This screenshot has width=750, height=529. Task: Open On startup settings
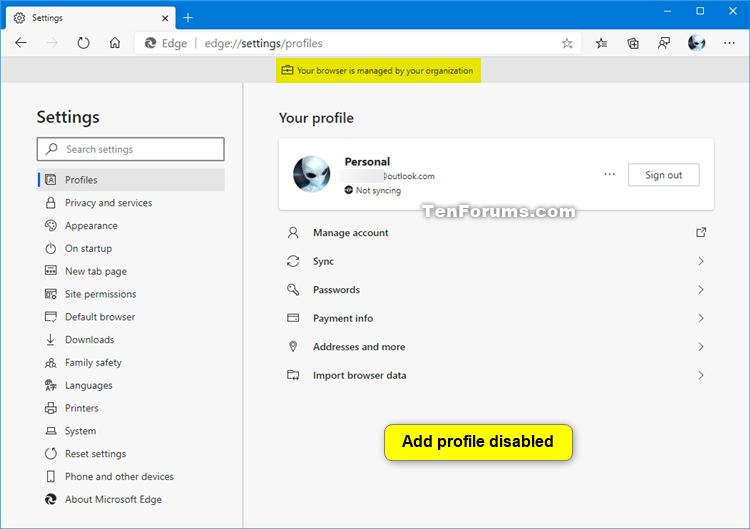pos(88,248)
